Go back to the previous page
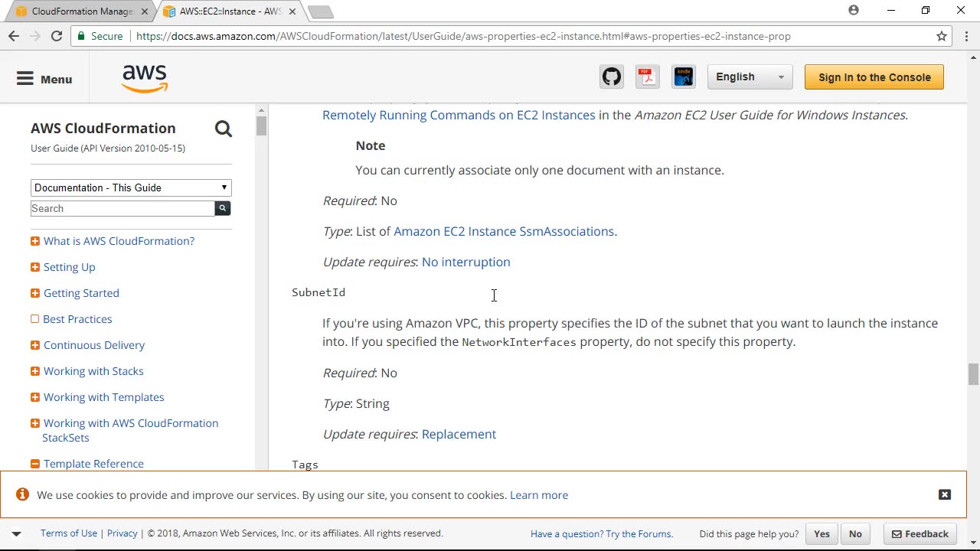The width and height of the screenshot is (980, 551). pyautogui.click(x=14, y=36)
